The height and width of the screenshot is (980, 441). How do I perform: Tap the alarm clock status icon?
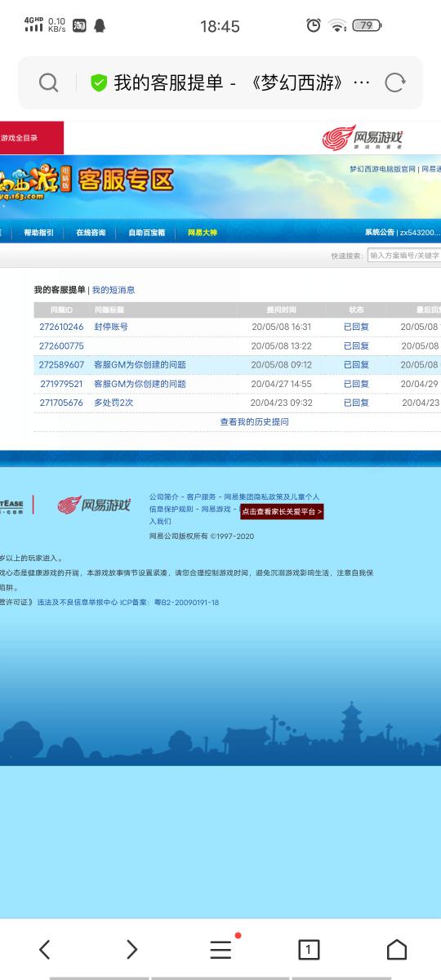314,25
